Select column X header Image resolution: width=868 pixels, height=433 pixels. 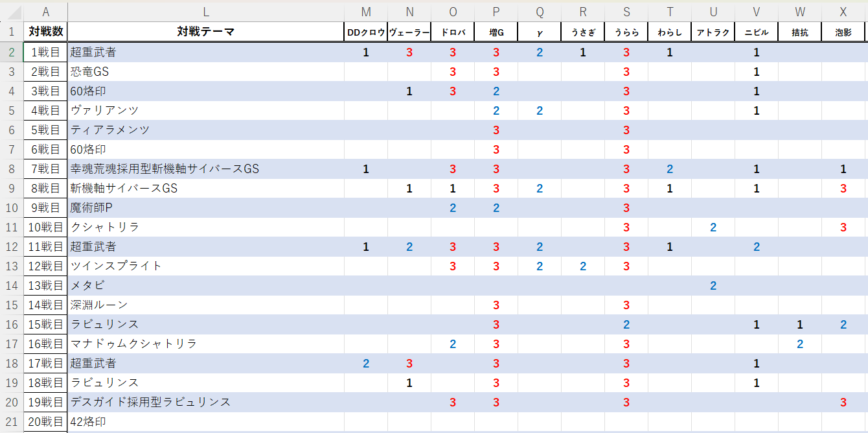point(843,12)
